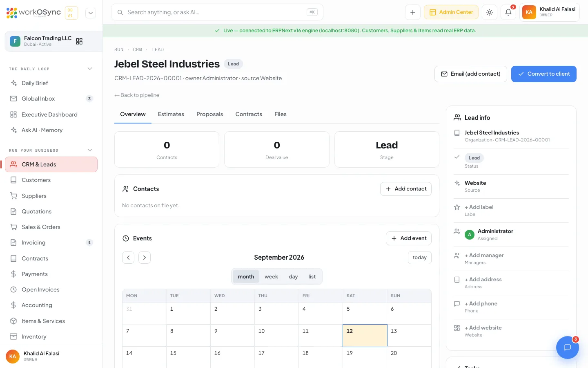Switch to the Proposals tab
The image size is (588, 368).
(x=210, y=114)
